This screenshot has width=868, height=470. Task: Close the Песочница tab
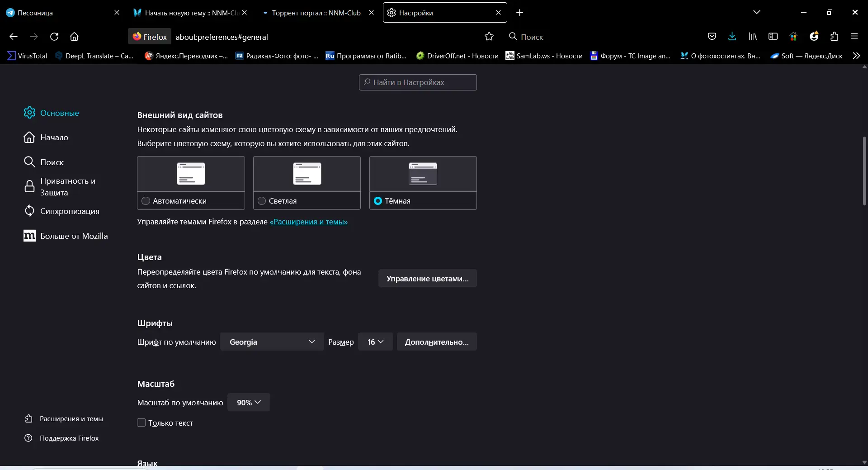tap(117, 13)
